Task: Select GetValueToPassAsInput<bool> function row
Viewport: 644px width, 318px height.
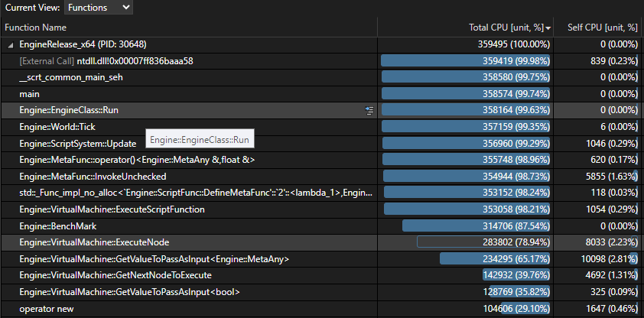Action: 322,293
